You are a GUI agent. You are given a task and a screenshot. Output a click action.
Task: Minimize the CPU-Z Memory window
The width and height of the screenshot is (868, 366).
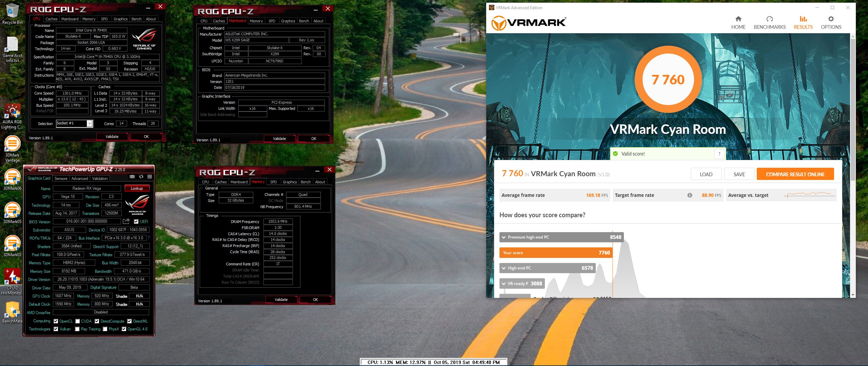coord(317,170)
